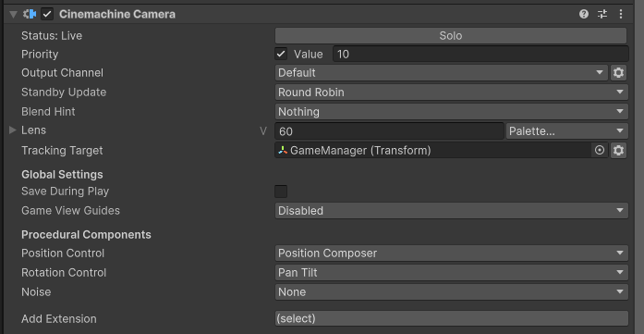Viewport: 644px width, 334px height.
Task: Click GameManager transform axes icon
Action: [283, 151]
